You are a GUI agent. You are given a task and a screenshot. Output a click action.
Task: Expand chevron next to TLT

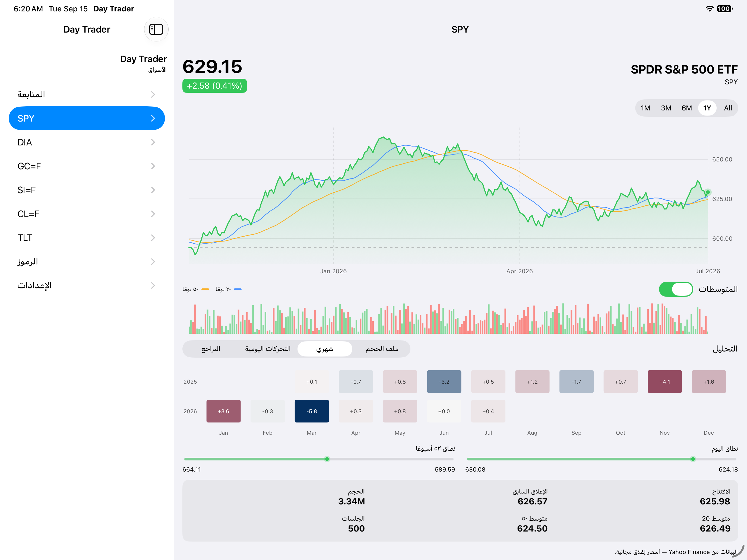click(153, 238)
